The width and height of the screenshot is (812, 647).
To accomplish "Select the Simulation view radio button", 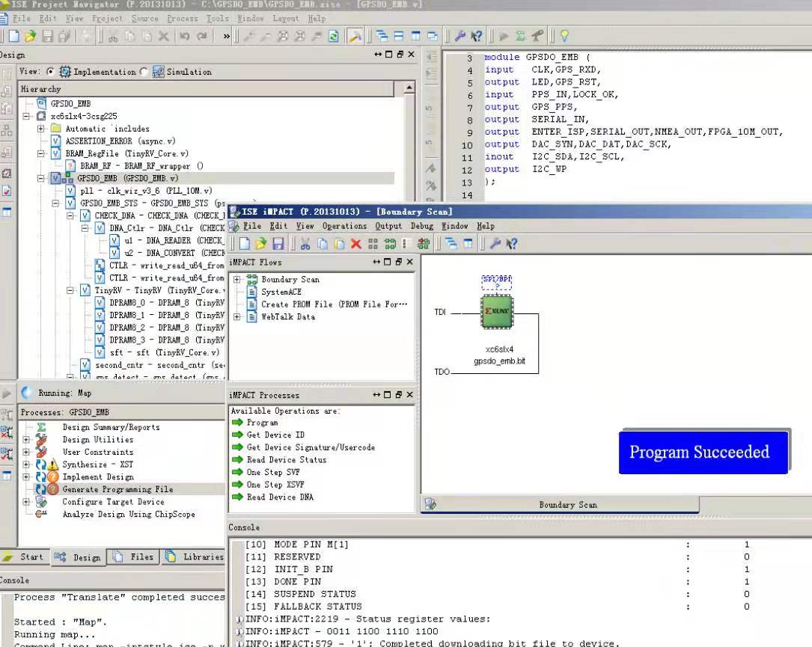I will coord(144,72).
